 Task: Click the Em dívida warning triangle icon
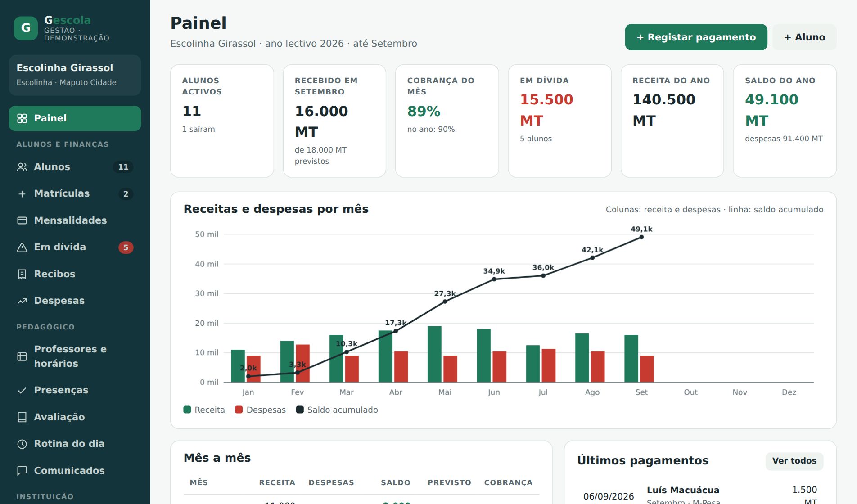(22, 247)
